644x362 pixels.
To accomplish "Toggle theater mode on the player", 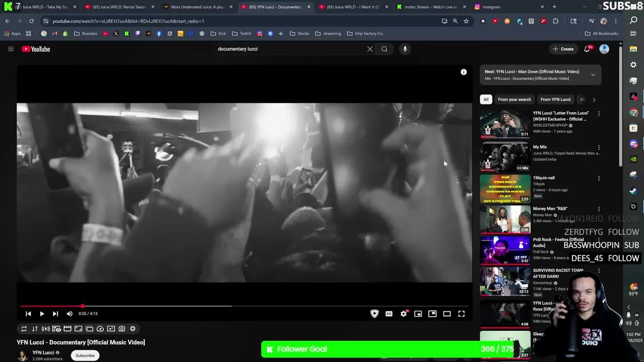I will click(x=447, y=314).
